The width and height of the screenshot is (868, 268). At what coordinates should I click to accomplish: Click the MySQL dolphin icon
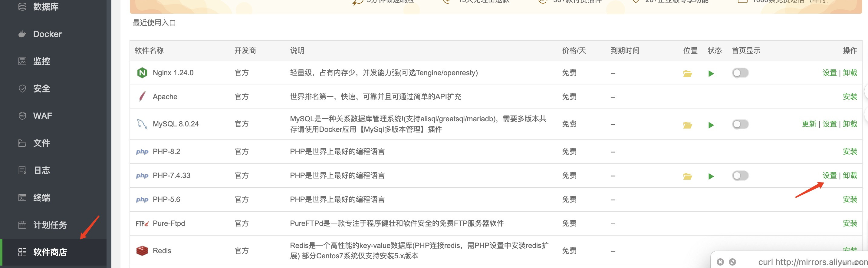[142, 124]
